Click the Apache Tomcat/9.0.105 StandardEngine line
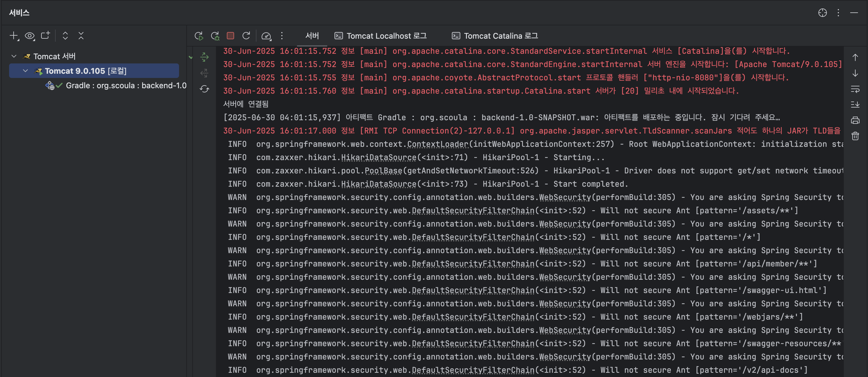This screenshot has height=377, width=868. click(532, 64)
